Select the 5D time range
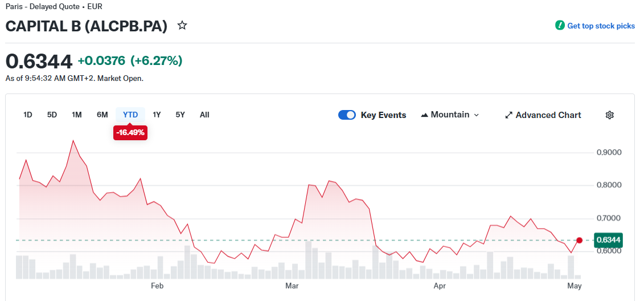The image size is (644, 301). (x=52, y=115)
